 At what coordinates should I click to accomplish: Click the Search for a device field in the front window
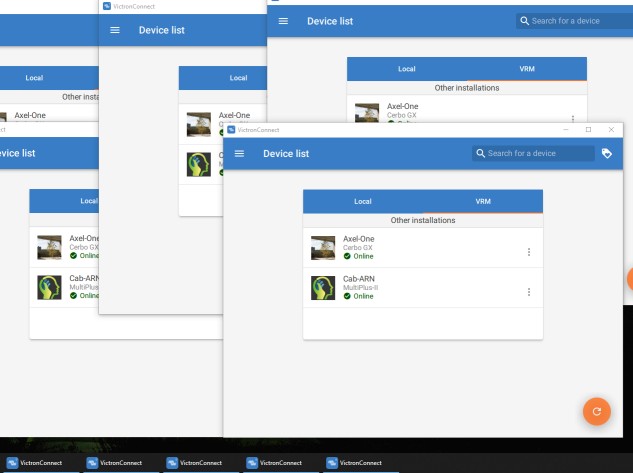(x=533, y=153)
